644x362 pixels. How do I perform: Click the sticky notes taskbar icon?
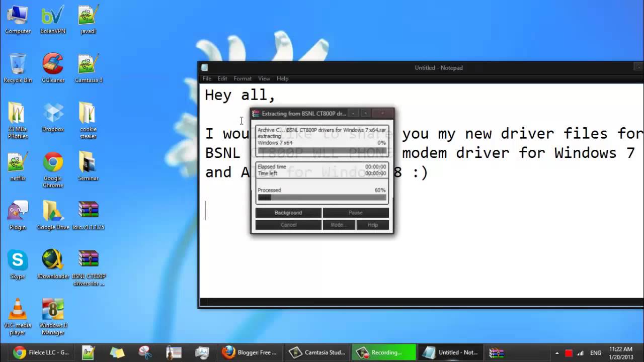point(117,352)
